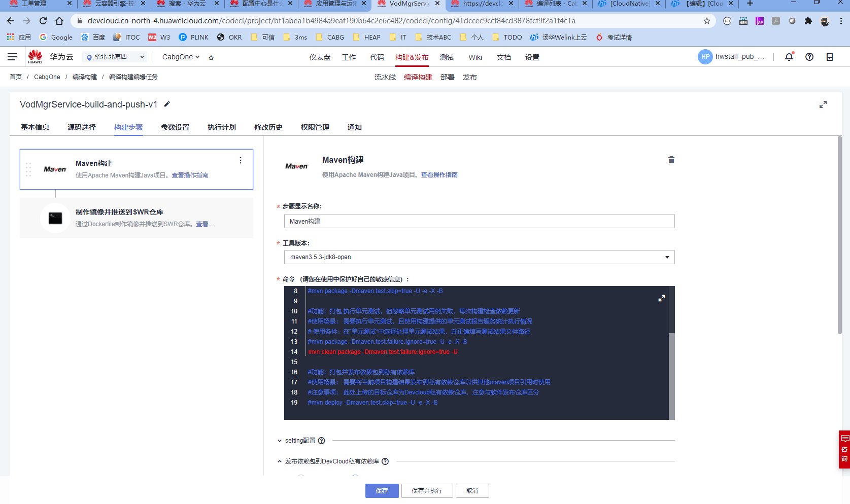The width and height of the screenshot is (850, 504).
Task: Open the notifications bell
Action: 789,57
